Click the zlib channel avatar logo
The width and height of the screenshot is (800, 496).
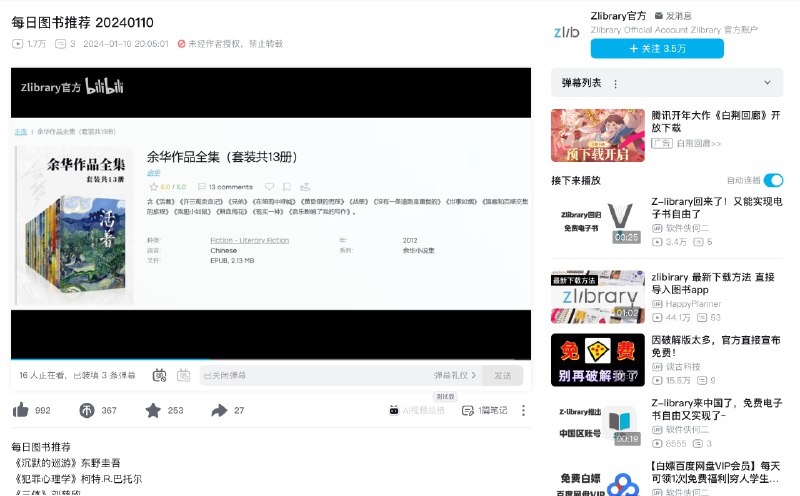tap(566, 32)
